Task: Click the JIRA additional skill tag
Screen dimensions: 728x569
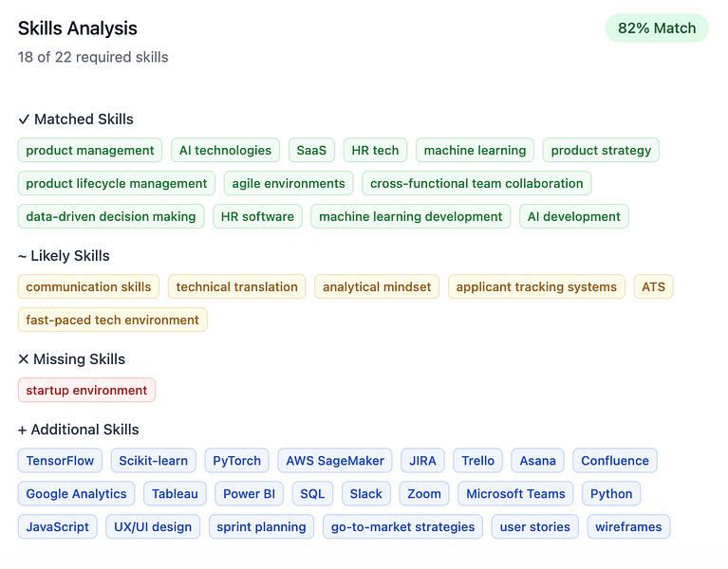Action: [x=422, y=461]
